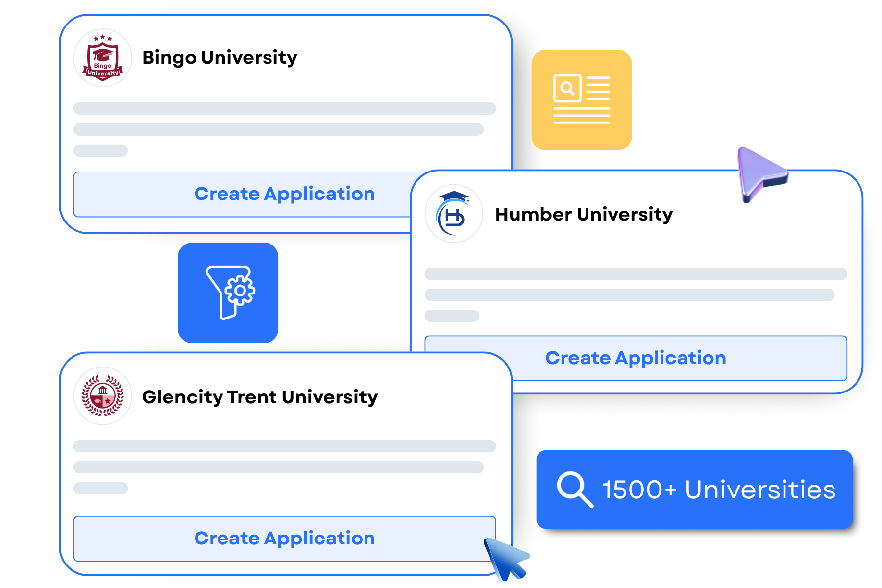Click the short gray placeholder in Humber card
This screenshot has width=882, height=588.
tap(452, 316)
